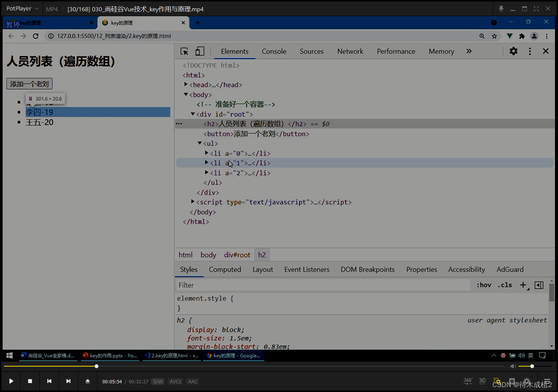Select body in the breadcrumb bar
The width and height of the screenshot is (558, 392).
pos(208,255)
